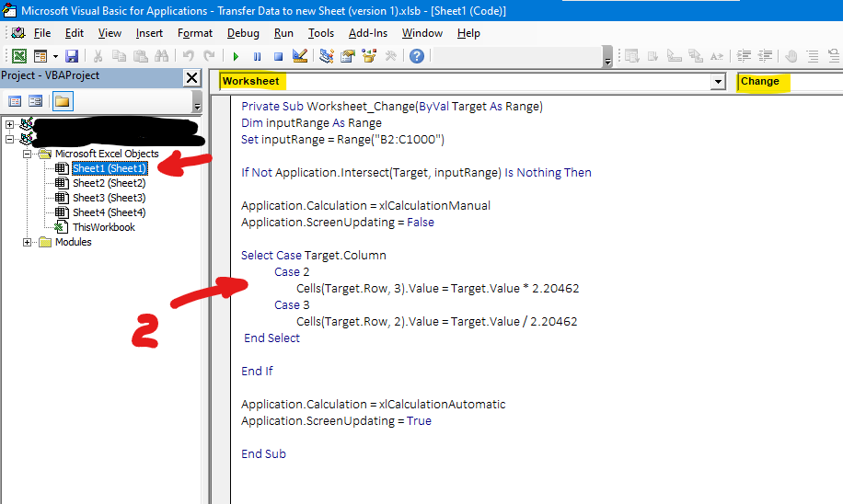
Task: Click the Paste clipboard icon
Action: click(140, 56)
